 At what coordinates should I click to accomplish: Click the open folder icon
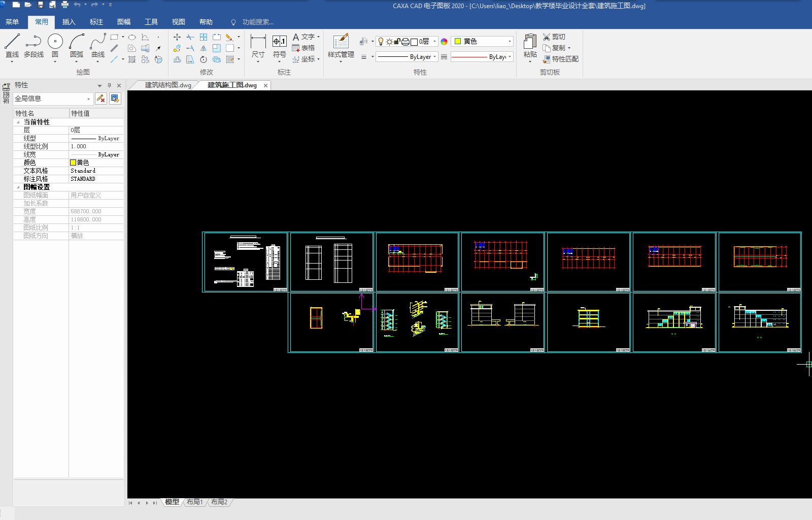click(28, 5)
